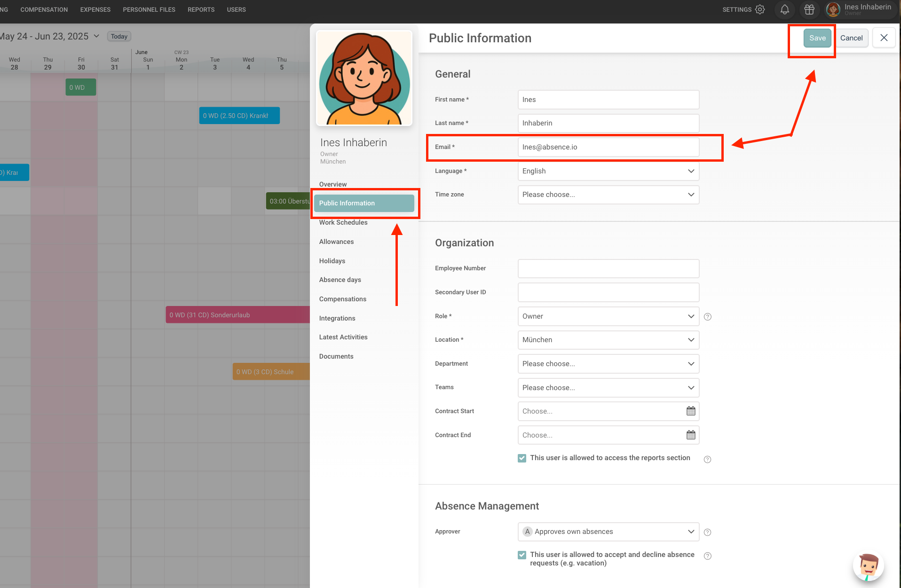901x588 pixels.
Task: Click the user avatar in top bar
Action: (x=833, y=9)
